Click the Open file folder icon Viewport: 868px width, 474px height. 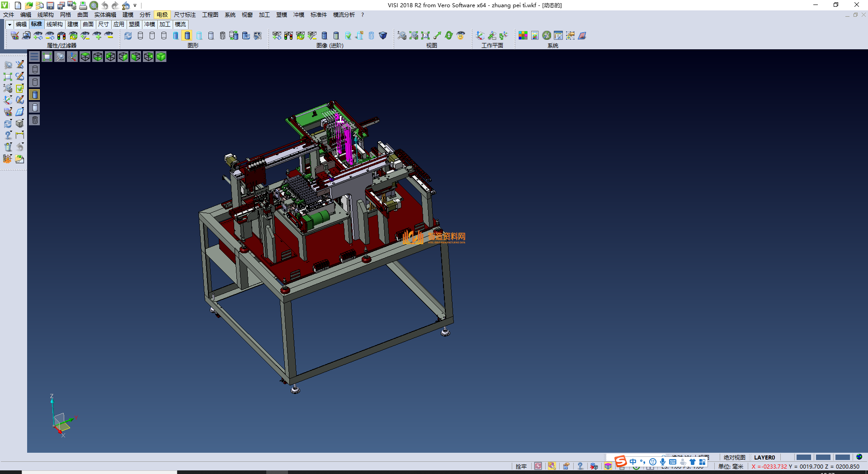coord(28,5)
